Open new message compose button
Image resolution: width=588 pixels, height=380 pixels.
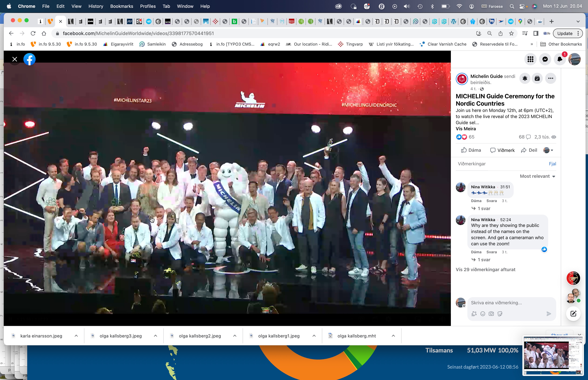tap(573, 314)
